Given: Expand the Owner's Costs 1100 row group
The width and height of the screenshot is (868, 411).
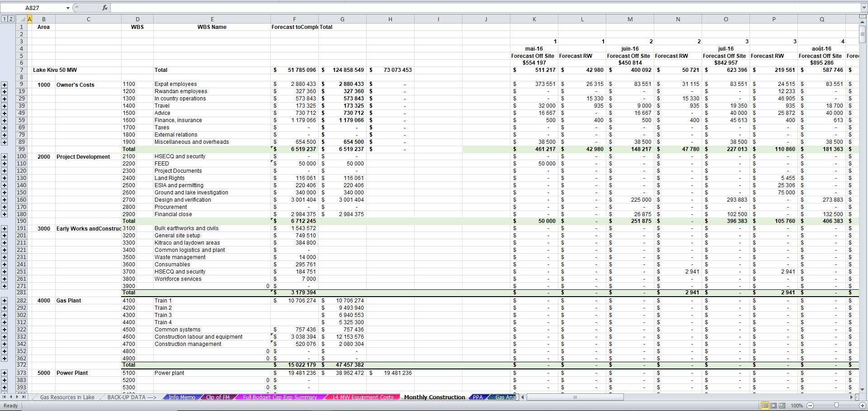Looking at the screenshot, I should pyautogui.click(x=5, y=84).
